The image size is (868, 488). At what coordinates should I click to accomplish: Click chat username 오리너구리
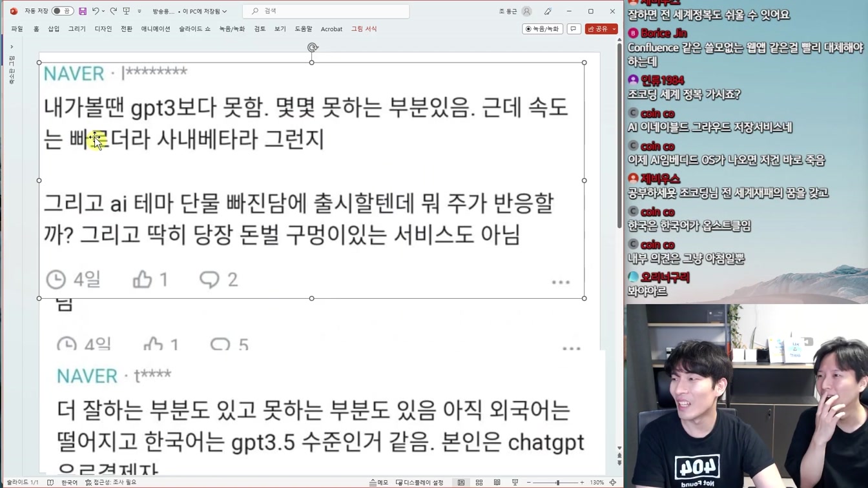click(x=665, y=277)
